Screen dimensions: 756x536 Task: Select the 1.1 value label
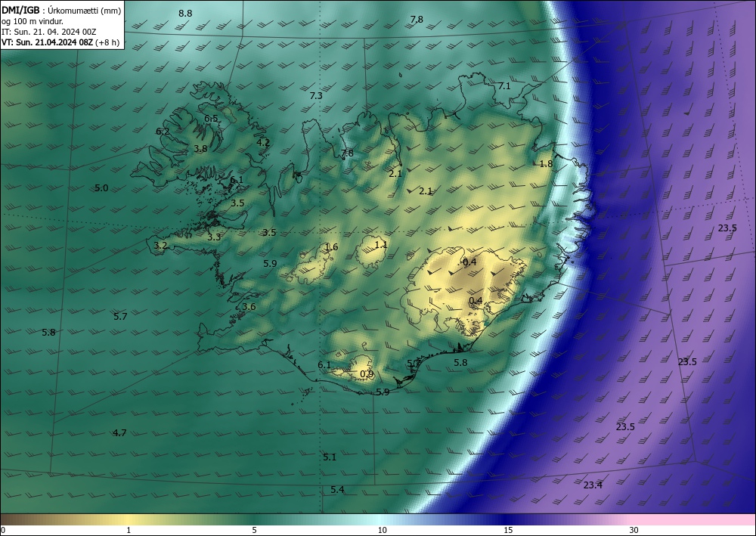tap(381, 245)
